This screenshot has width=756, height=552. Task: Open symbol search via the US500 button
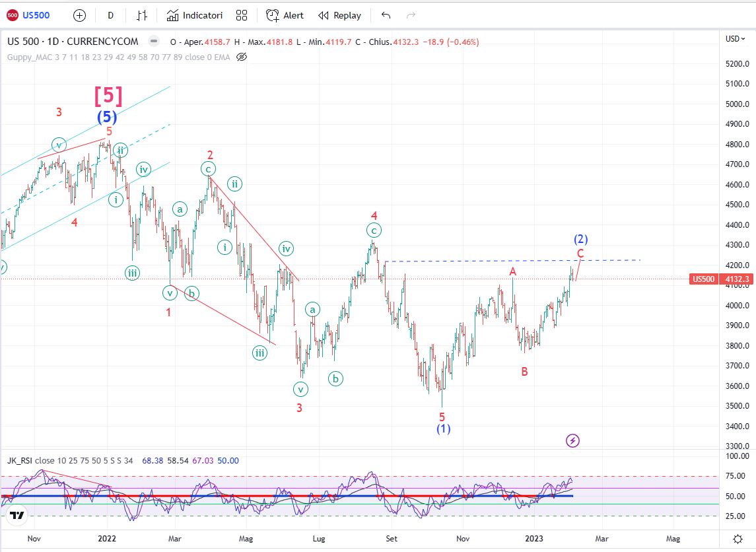tap(28, 15)
